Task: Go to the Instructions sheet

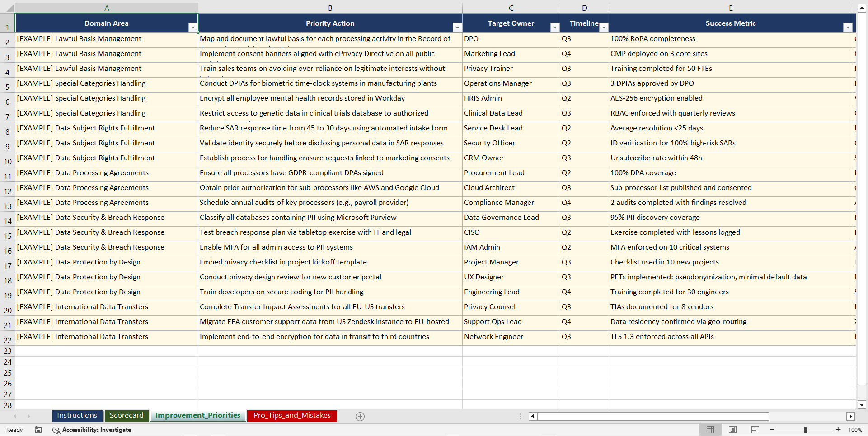Action: pos(77,416)
